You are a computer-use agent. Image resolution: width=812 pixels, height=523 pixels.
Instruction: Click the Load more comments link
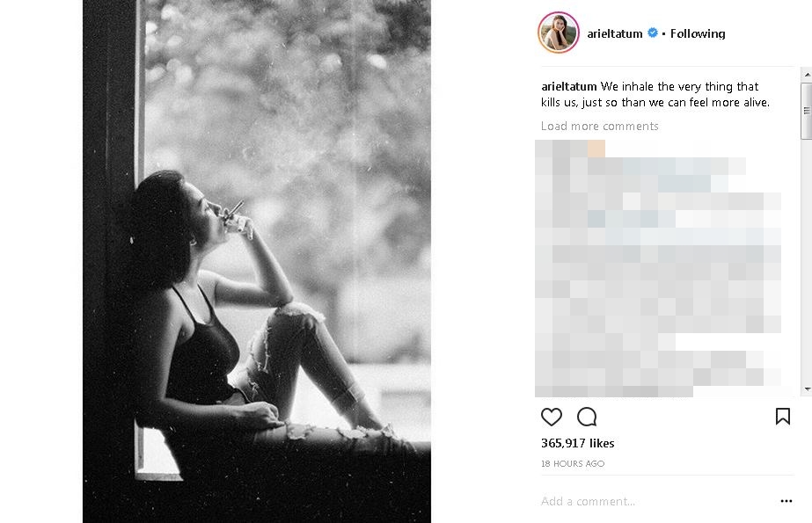click(599, 126)
